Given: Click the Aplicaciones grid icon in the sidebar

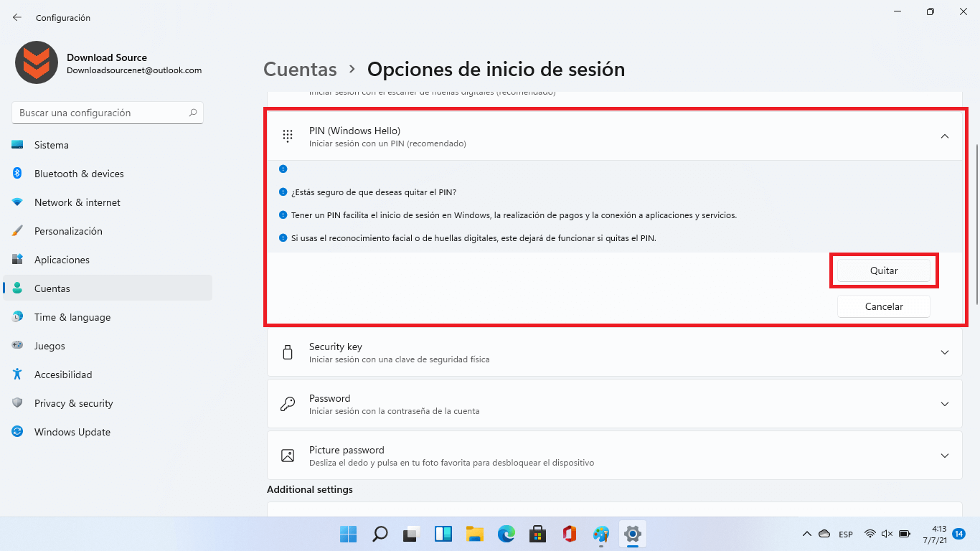Looking at the screenshot, I should [x=17, y=260].
